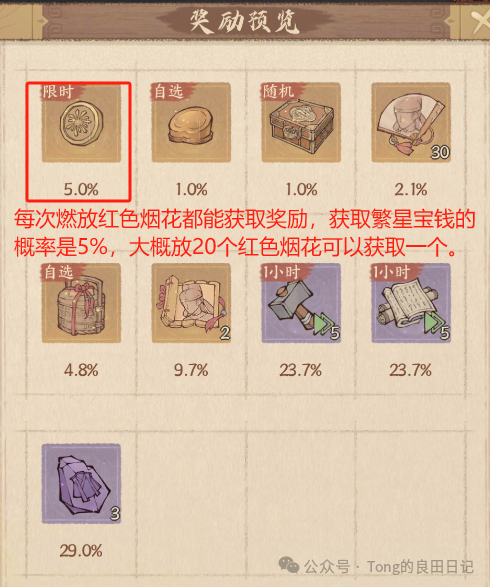This screenshot has width=490, height=587.
Task: Select the hammer speed-up item icon
Action: pyautogui.click(x=301, y=303)
